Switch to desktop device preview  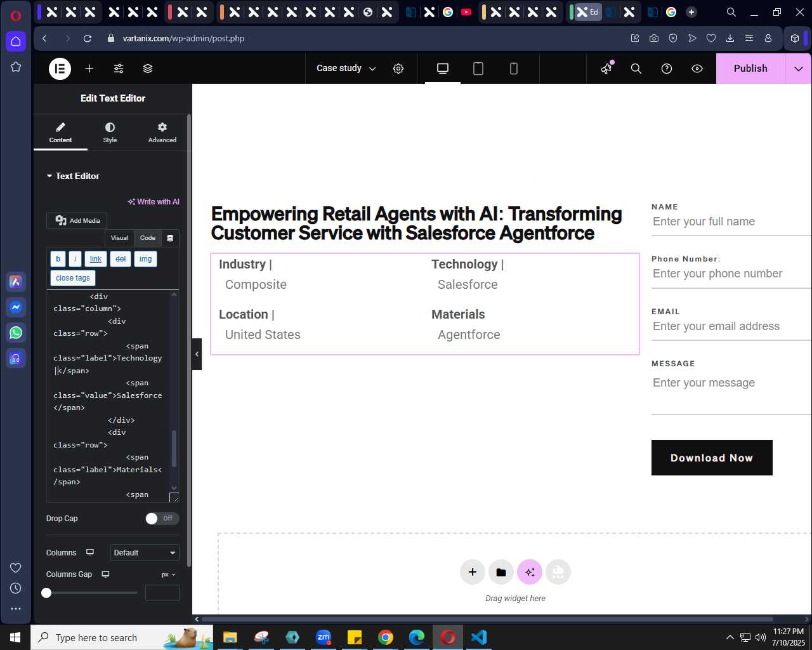tap(443, 69)
